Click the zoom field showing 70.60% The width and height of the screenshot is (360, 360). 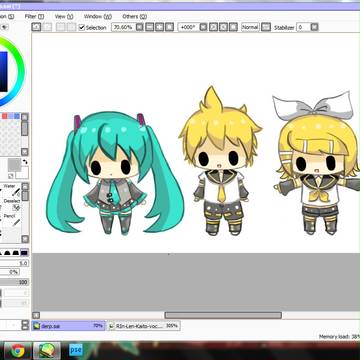coord(123,27)
